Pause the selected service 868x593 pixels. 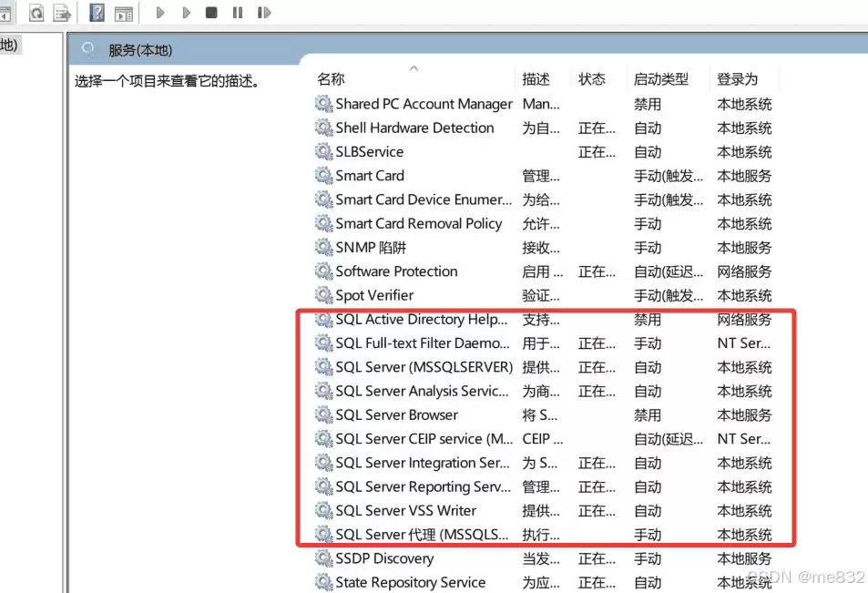[237, 12]
